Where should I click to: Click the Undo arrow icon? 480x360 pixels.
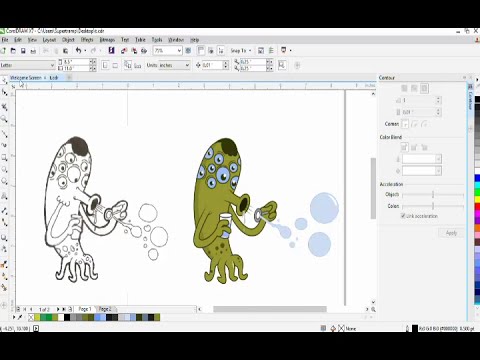78,50
